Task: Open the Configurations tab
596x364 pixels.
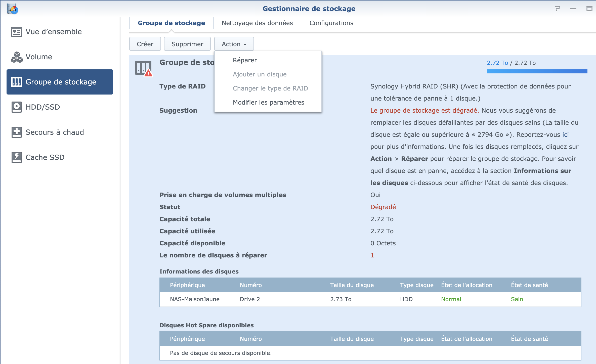Action: [x=331, y=23]
